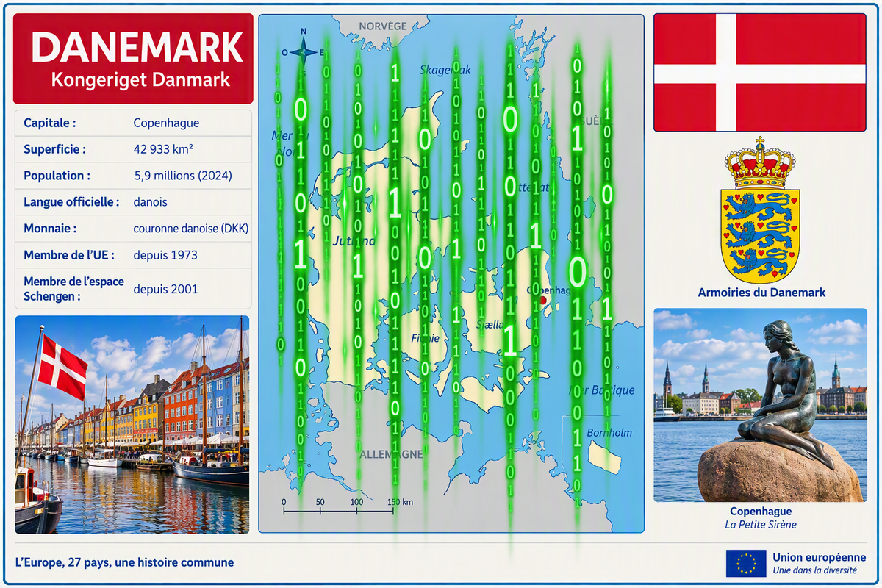The width and height of the screenshot is (882, 588).
Task: Select 'Copenhague' value in the Capitale row
Action: point(166,123)
